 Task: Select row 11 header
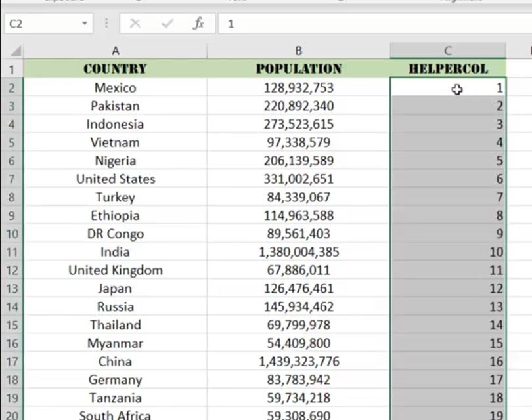pyautogui.click(x=12, y=252)
